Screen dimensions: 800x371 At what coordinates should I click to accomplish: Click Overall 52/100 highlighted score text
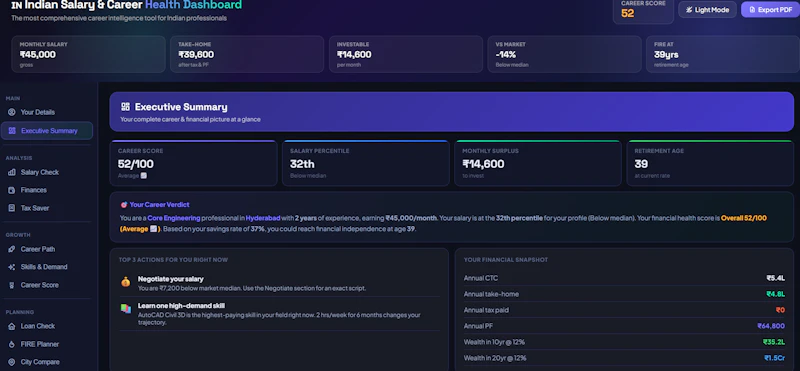pyautogui.click(x=743, y=218)
